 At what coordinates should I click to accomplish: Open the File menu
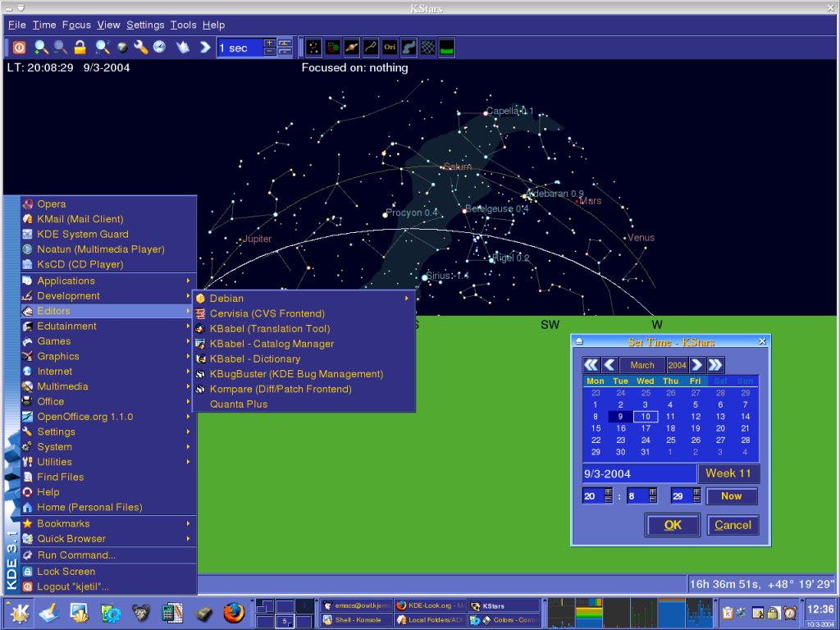point(17,25)
